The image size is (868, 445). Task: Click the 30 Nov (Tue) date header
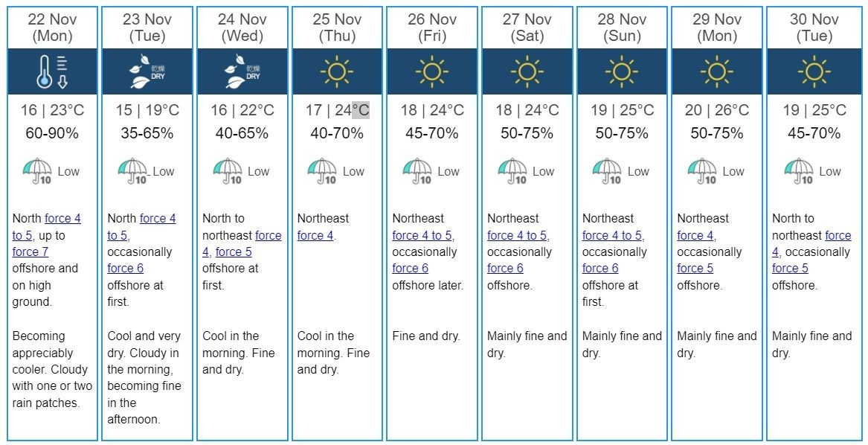pos(814,28)
